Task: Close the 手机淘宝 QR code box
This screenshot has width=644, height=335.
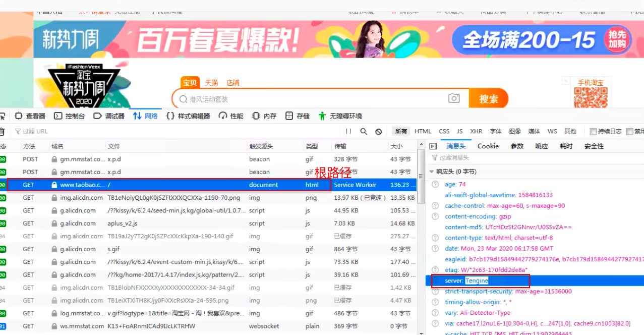Action: click(x=566, y=81)
